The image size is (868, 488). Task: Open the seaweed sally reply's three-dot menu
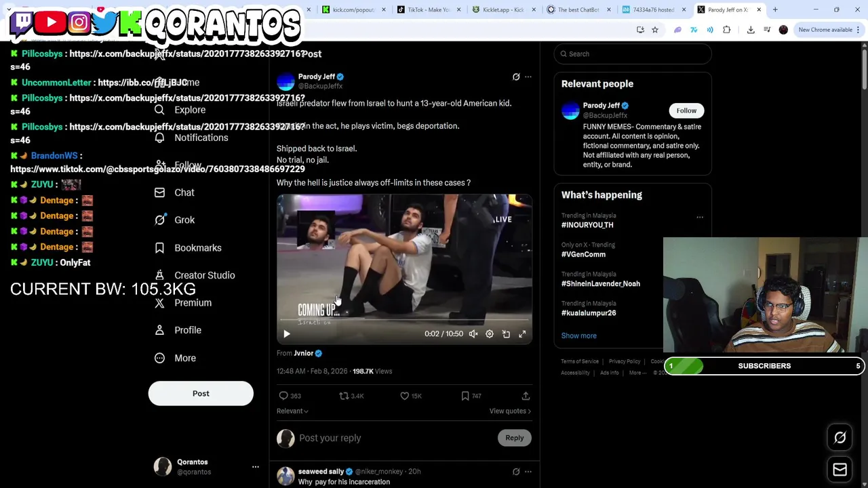pos(528,472)
